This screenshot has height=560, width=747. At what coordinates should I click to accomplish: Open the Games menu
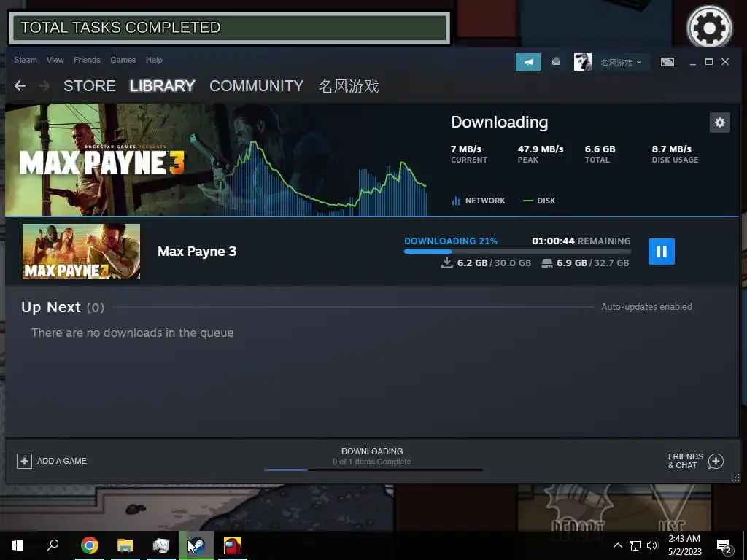tap(123, 60)
